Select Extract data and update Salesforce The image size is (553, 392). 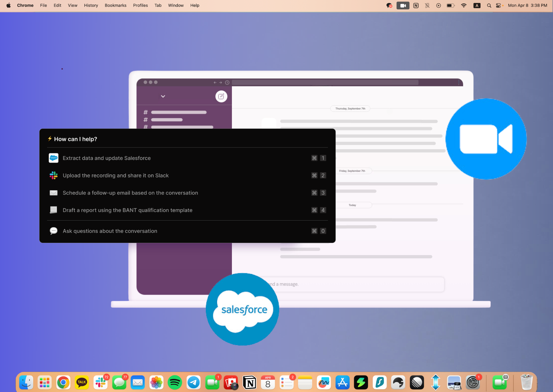click(107, 158)
